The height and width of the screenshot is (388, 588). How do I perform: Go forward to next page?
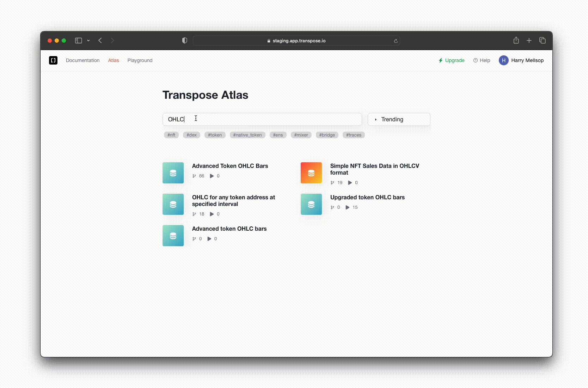coord(112,41)
